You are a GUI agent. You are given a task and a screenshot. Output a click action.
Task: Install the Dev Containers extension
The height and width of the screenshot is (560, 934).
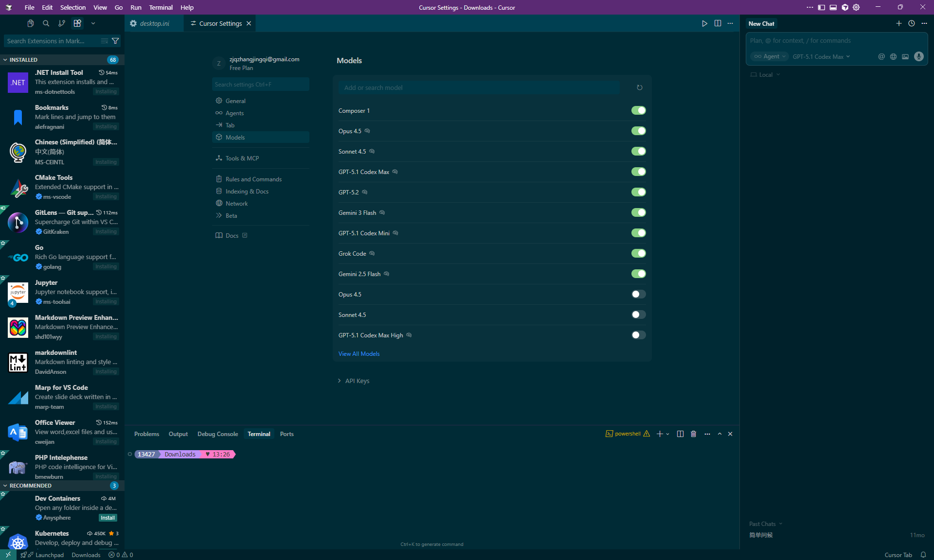[x=108, y=518]
